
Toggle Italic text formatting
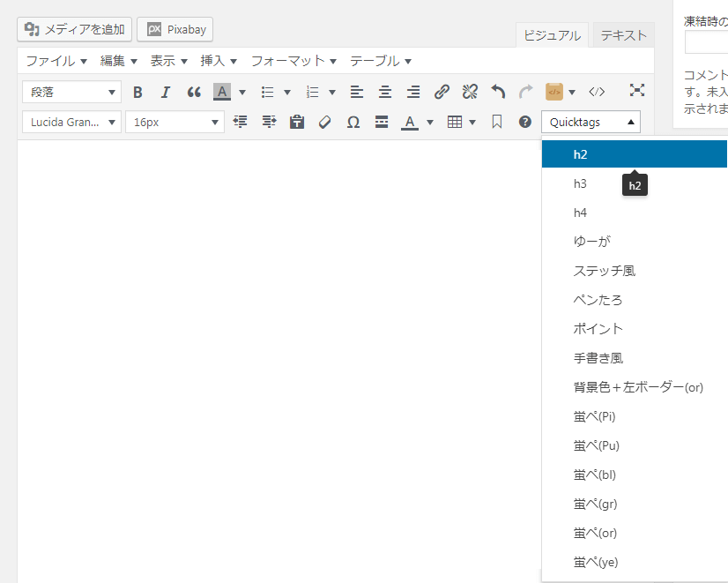coord(166,92)
